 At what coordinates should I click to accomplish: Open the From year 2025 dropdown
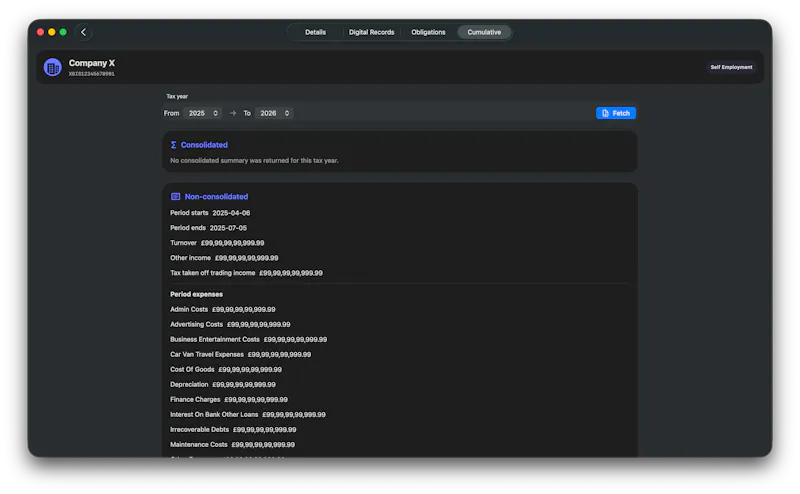tap(203, 113)
